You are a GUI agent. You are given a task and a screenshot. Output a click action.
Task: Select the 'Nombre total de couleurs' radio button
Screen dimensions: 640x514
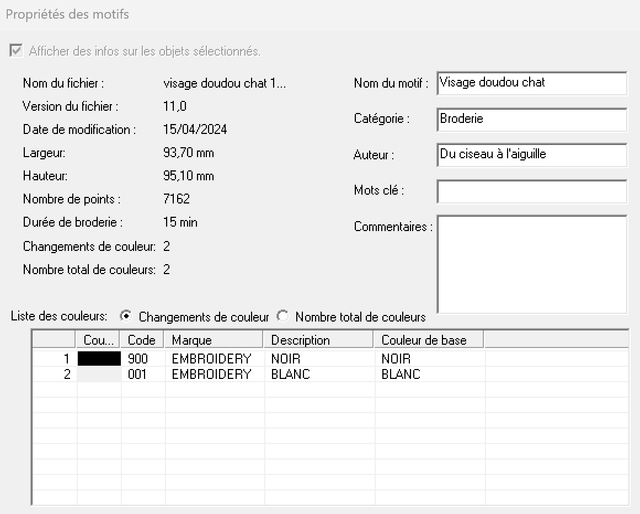click(283, 316)
